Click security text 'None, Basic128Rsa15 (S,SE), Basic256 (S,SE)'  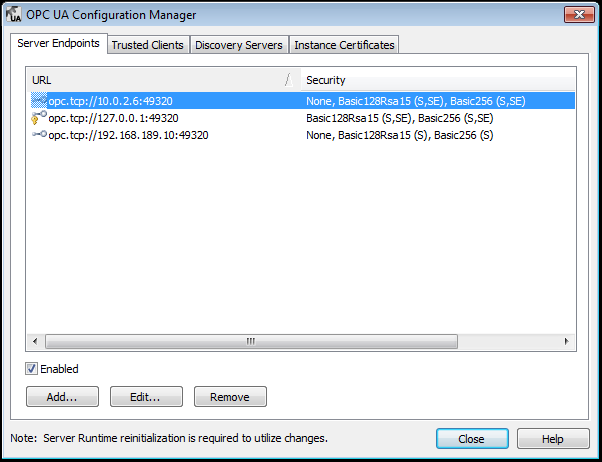[x=416, y=101]
